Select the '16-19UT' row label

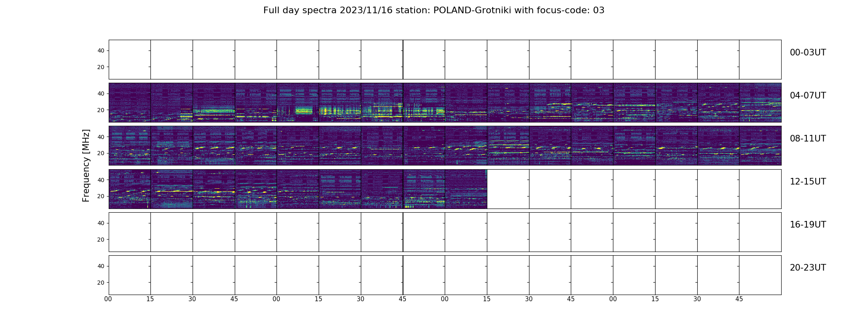pos(808,225)
